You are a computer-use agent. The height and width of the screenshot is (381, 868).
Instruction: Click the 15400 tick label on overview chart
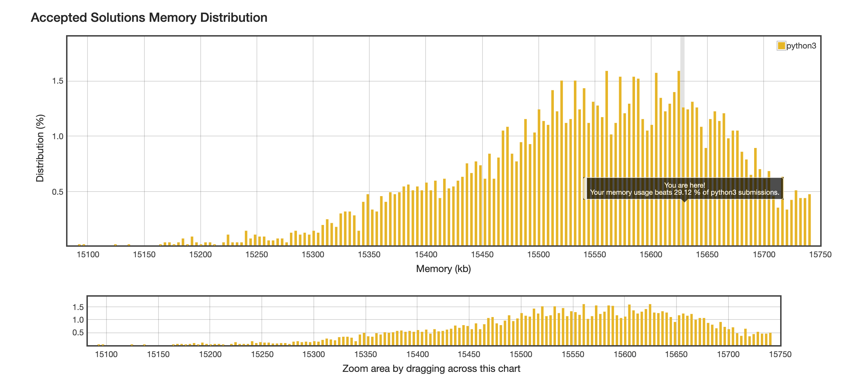417,354
